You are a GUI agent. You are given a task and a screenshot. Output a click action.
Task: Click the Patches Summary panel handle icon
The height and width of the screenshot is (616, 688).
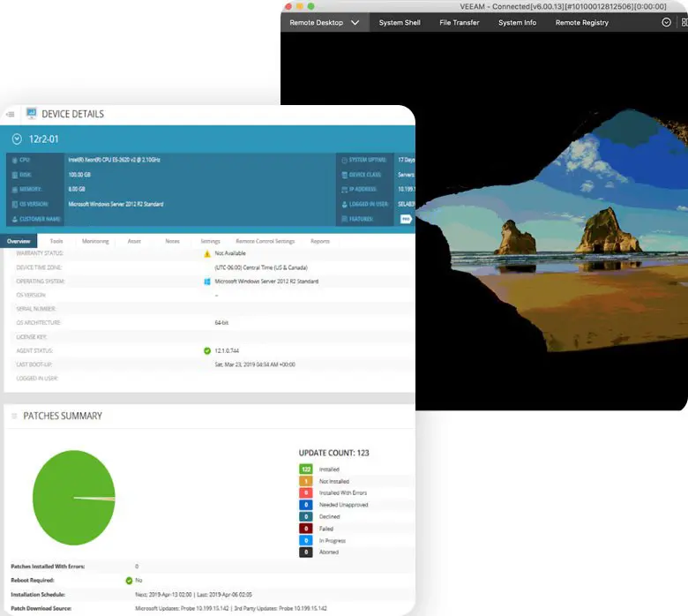coord(14,416)
